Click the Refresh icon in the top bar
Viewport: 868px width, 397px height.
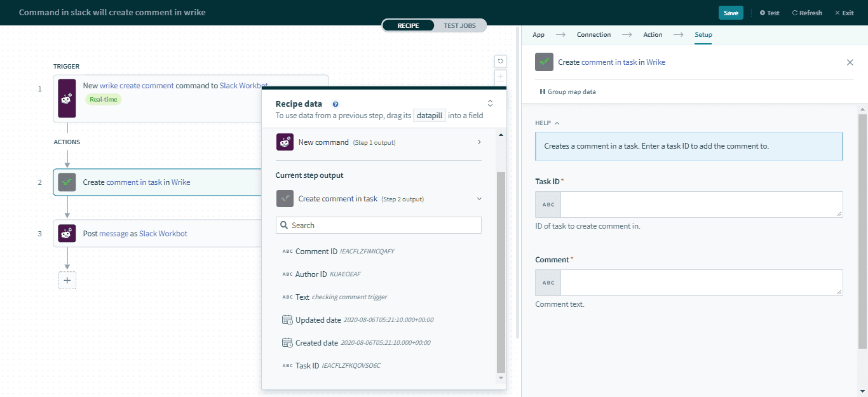click(807, 12)
